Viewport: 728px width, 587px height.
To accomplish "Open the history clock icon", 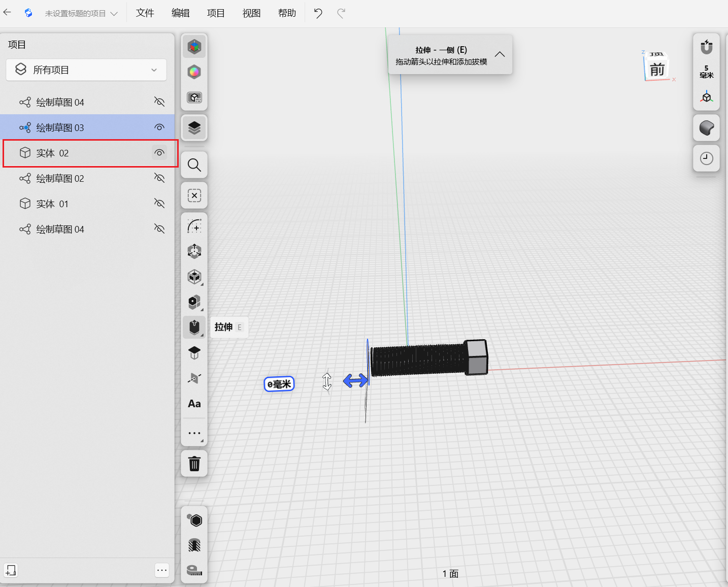I will 706,158.
